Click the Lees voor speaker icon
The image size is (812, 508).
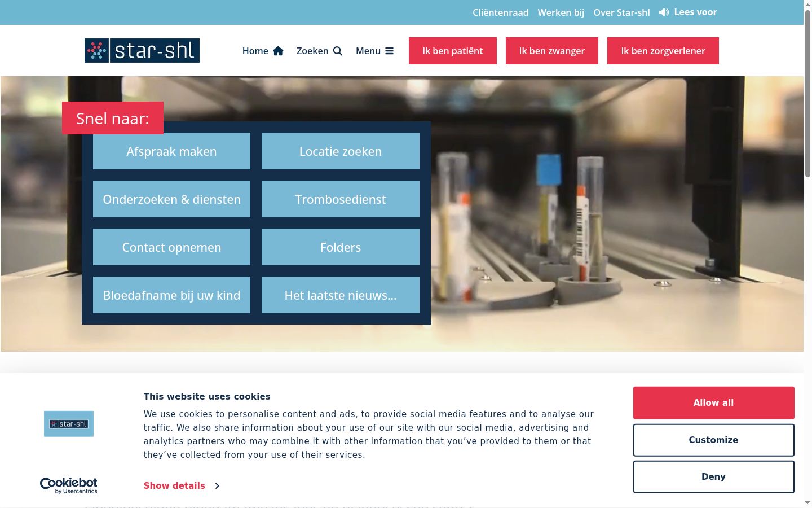[x=664, y=12]
